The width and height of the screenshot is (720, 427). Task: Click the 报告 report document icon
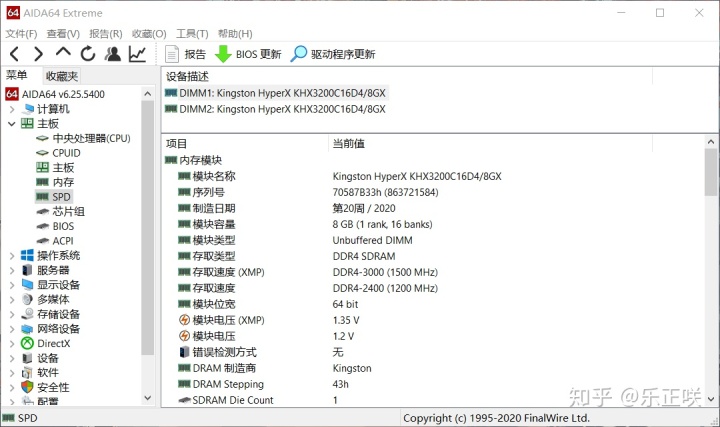coord(172,54)
